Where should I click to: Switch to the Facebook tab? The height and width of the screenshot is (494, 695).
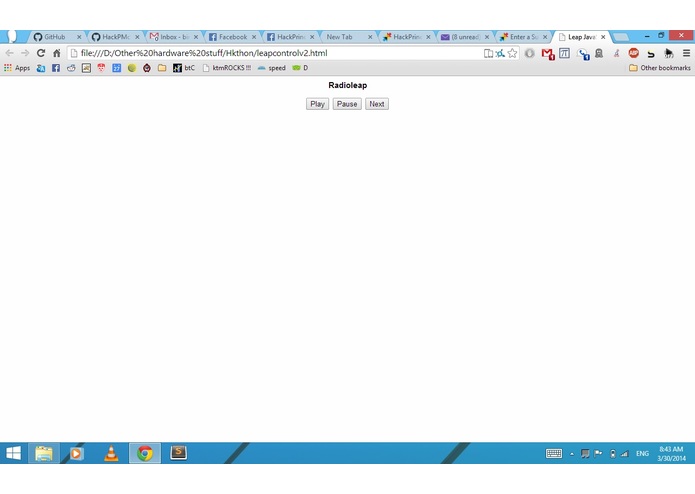click(x=231, y=37)
